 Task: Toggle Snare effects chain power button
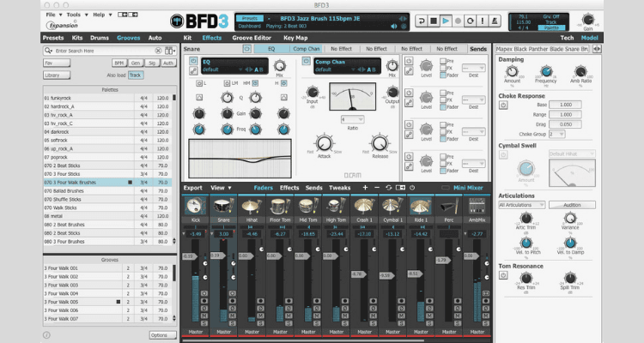[246, 49]
